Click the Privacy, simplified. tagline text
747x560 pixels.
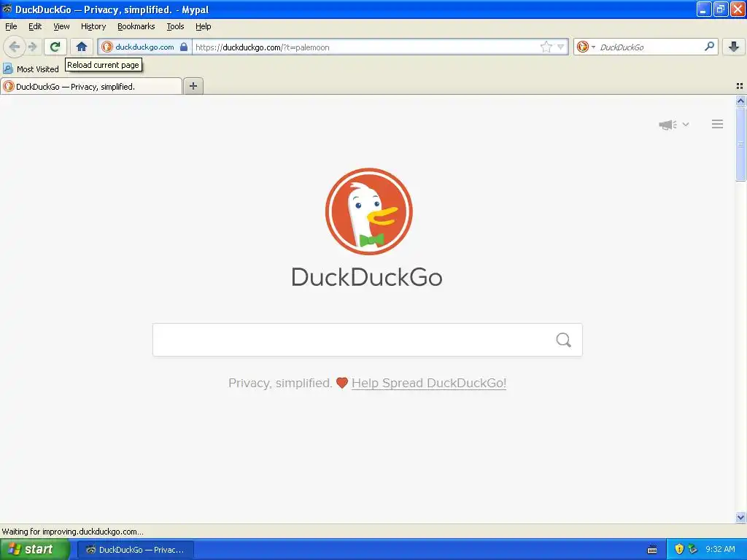[x=280, y=383]
